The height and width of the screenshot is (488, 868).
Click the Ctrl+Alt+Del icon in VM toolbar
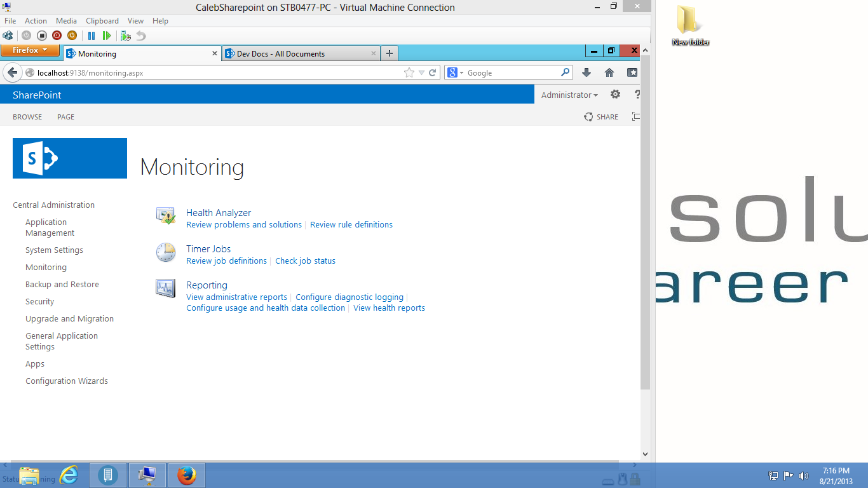pyautogui.click(x=8, y=36)
